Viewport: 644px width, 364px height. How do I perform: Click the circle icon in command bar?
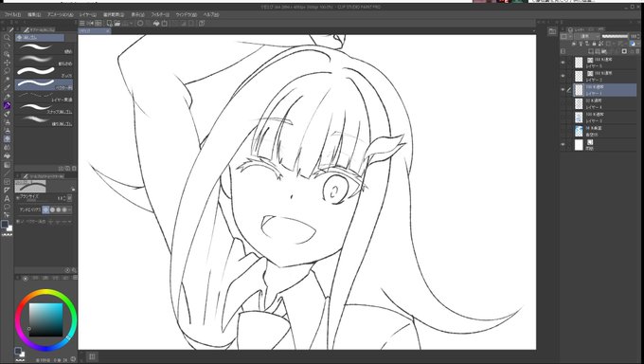click(140, 24)
